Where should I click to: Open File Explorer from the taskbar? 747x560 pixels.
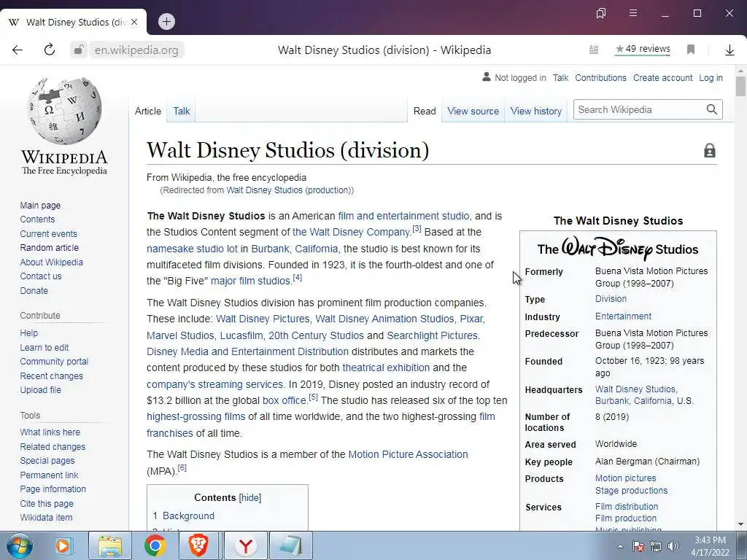(x=110, y=545)
